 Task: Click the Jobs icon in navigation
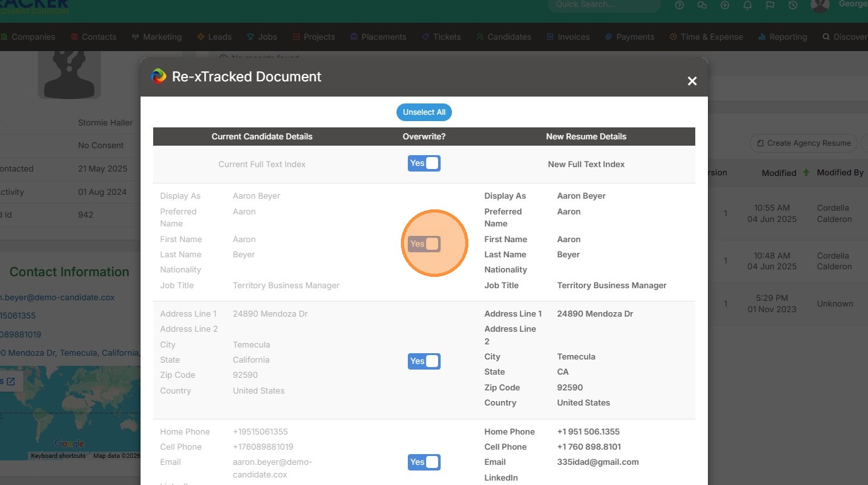point(250,37)
